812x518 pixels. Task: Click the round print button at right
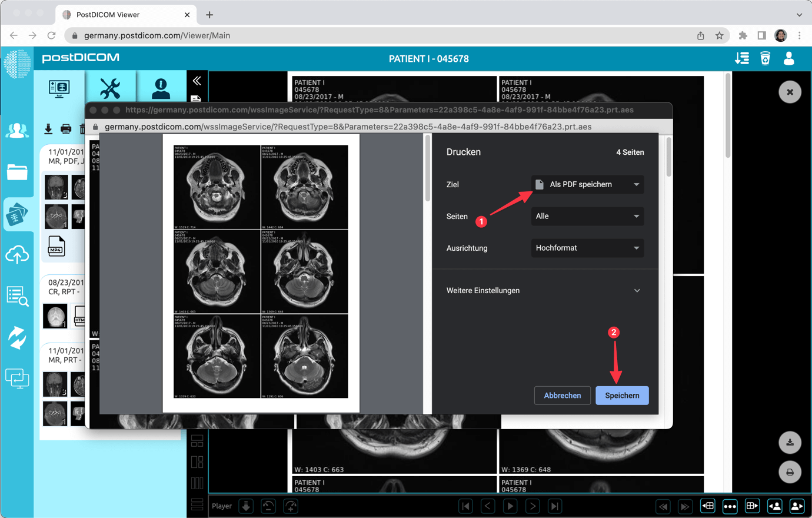point(790,472)
